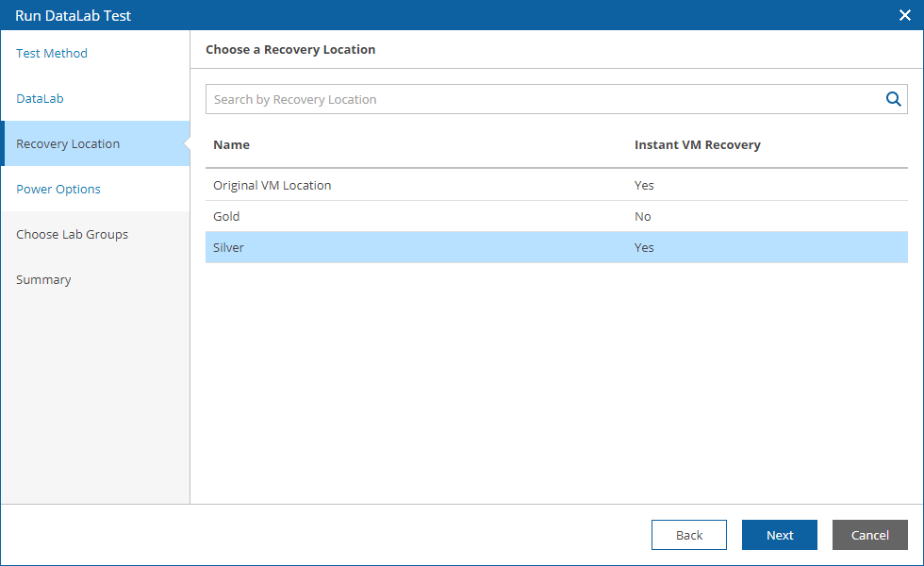The width and height of the screenshot is (924, 566).
Task: Jump to the Summary step
Action: [43, 280]
